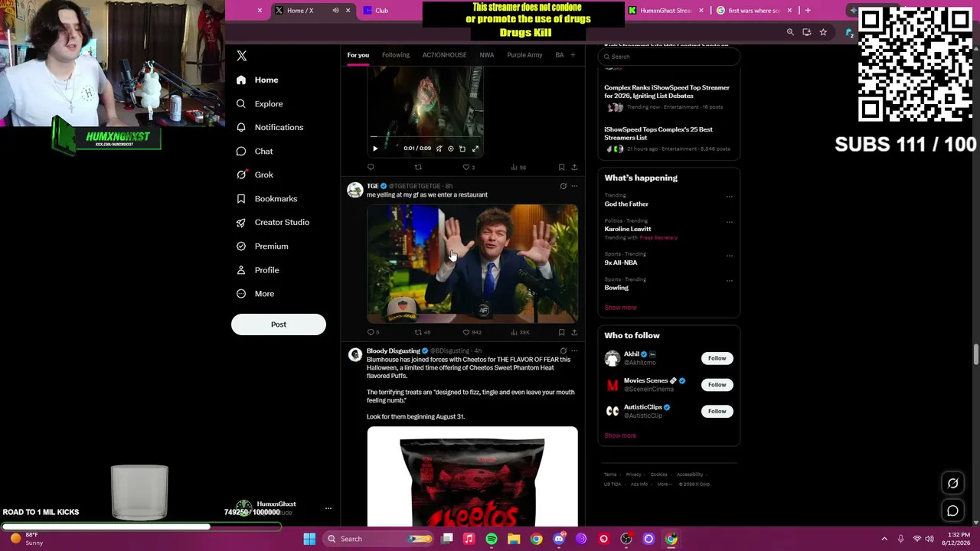Open Profile from the sidebar
Image resolution: width=980 pixels, height=551 pixels.
coord(257,269)
